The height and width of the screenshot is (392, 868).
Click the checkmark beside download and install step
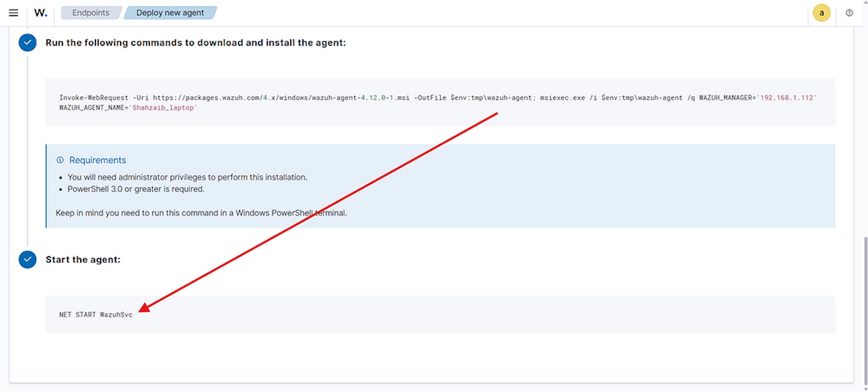pyautogui.click(x=28, y=43)
